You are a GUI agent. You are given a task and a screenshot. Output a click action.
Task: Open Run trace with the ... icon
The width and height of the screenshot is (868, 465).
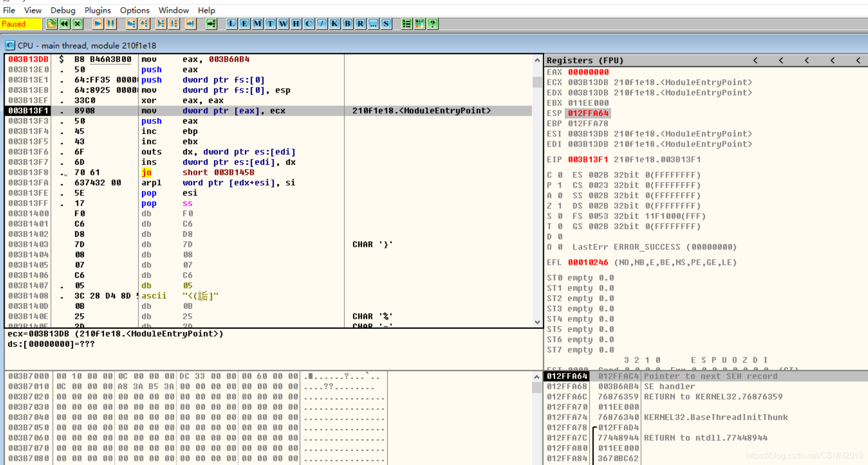tap(373, 24)
